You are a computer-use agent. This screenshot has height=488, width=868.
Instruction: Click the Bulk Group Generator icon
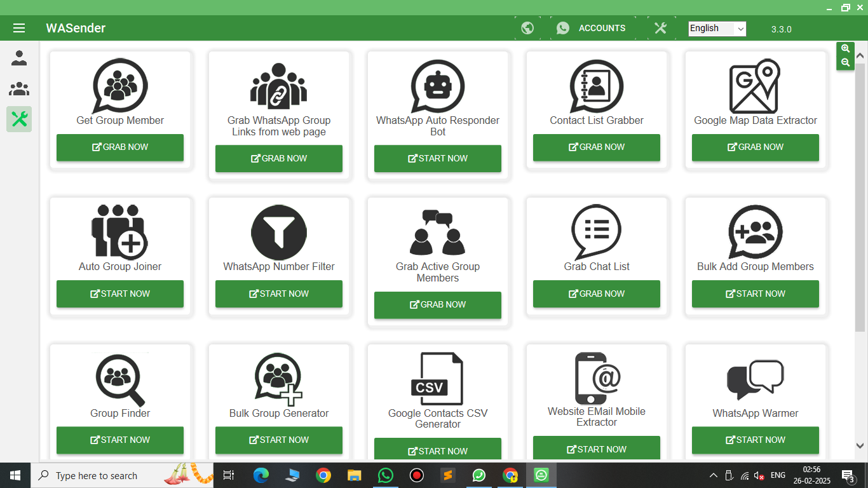[279, 379]
